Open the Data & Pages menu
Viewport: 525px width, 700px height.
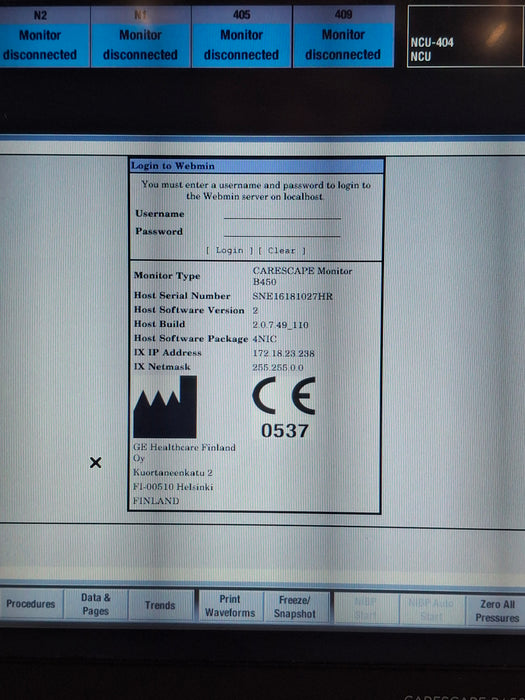[96, 604]
